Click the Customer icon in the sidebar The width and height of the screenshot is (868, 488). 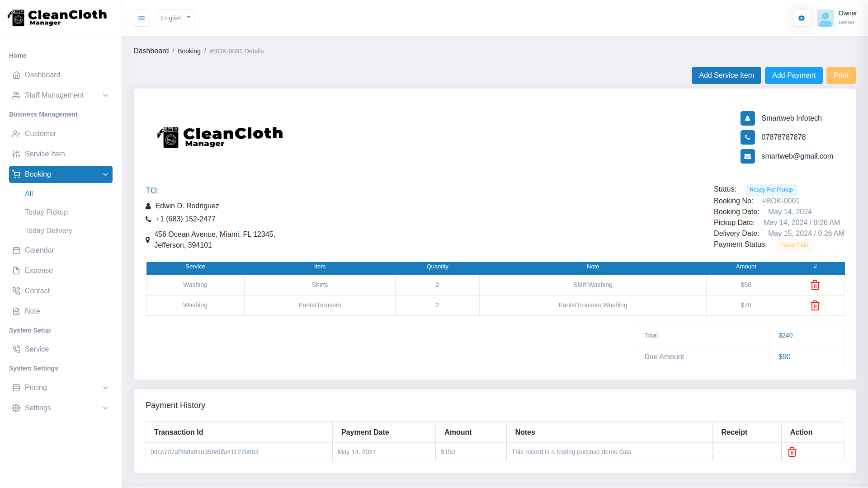[x=16, y=134]
